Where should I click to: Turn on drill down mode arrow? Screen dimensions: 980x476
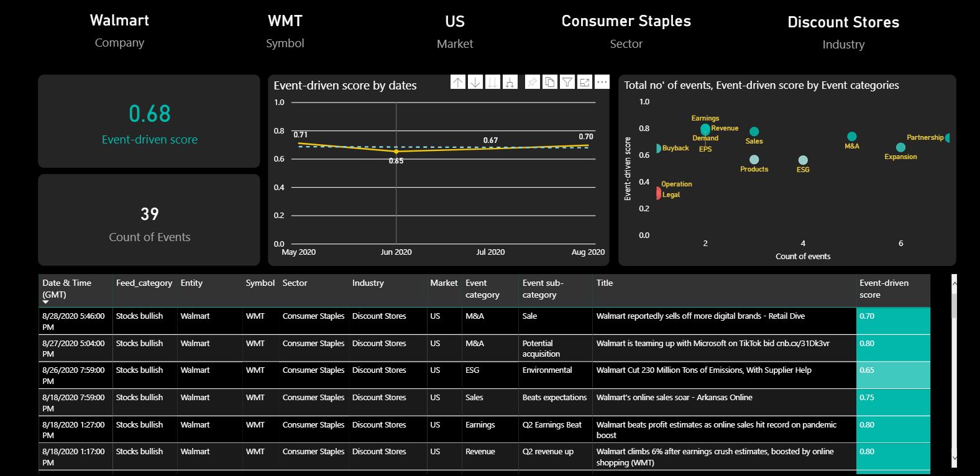pos(475,82)
